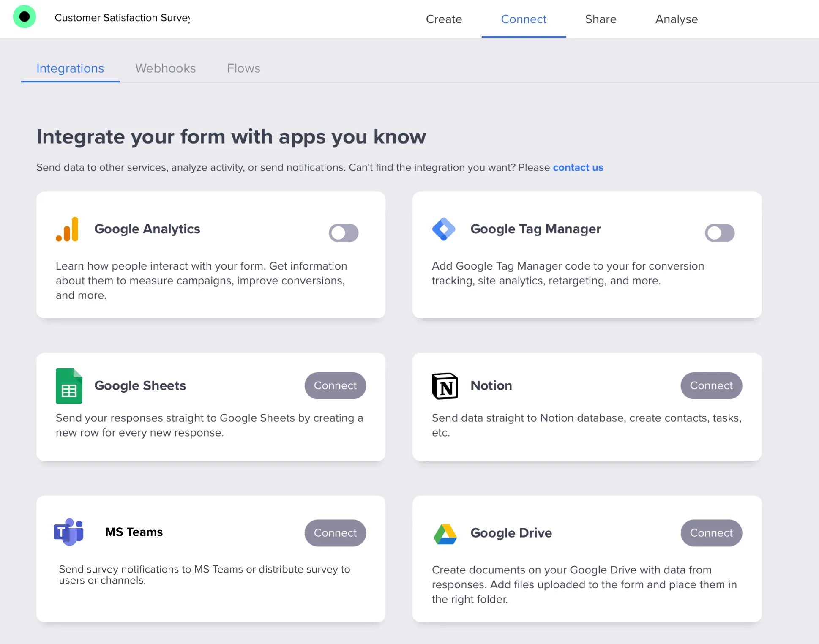Click the Google Analytics icon
This screenshot has height=644, width=819.
(x=68, y=229)
